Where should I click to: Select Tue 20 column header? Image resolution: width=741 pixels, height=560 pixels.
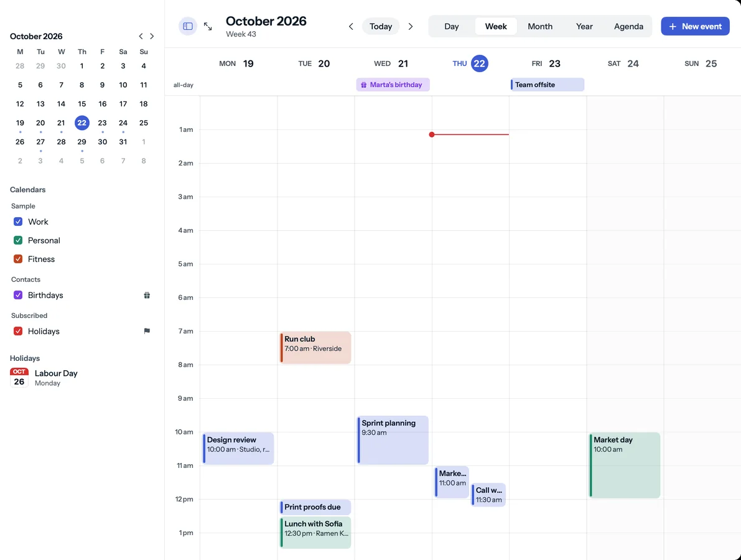(314, 63)
